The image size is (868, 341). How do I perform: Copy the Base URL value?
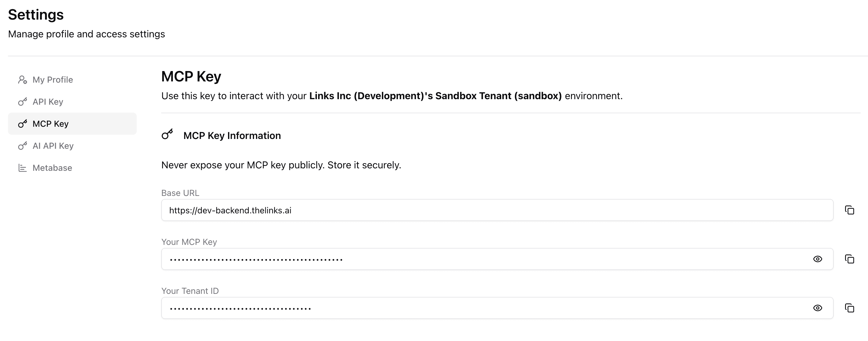point(849,210)
